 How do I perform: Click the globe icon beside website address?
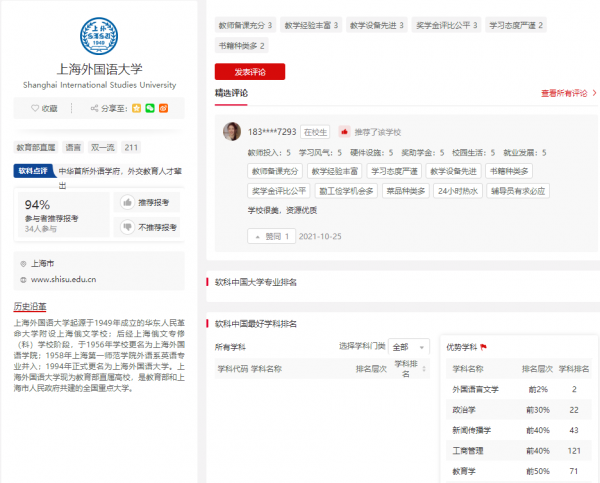[x=23, y=280]
